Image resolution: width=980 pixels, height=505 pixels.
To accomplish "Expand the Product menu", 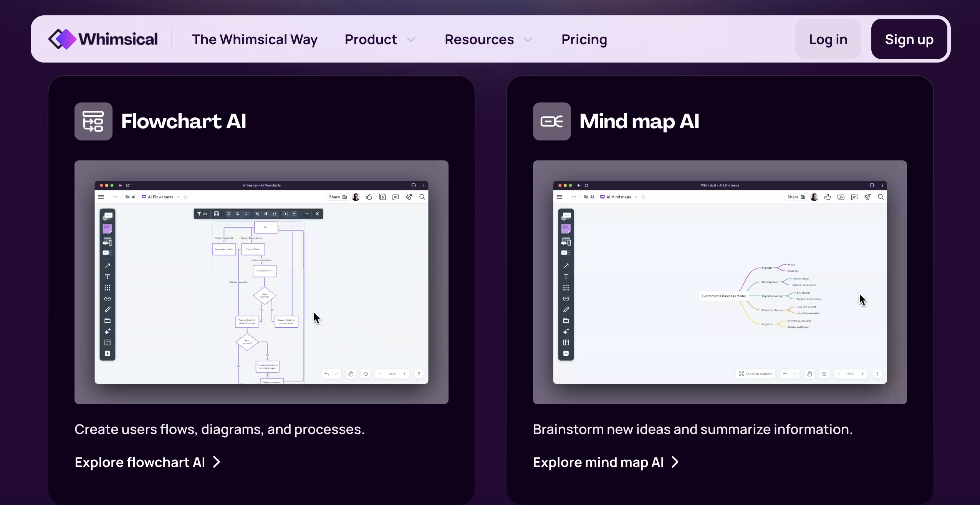I will pyautogui.click(x=380, y=40).
